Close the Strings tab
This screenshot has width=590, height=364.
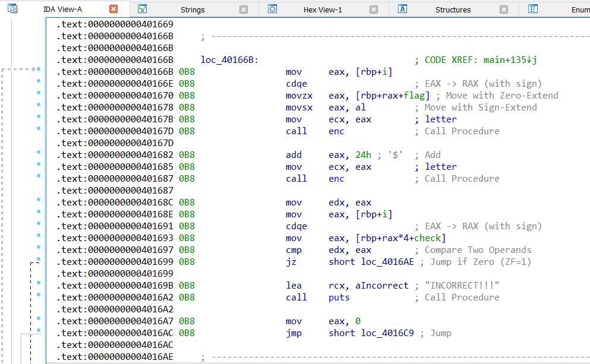(244, 10)
